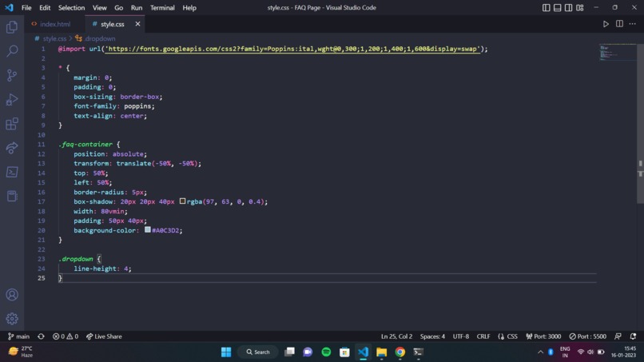
Task: Open the Run and Debug view
Action: pyautogui.click(x=12, y=99)
